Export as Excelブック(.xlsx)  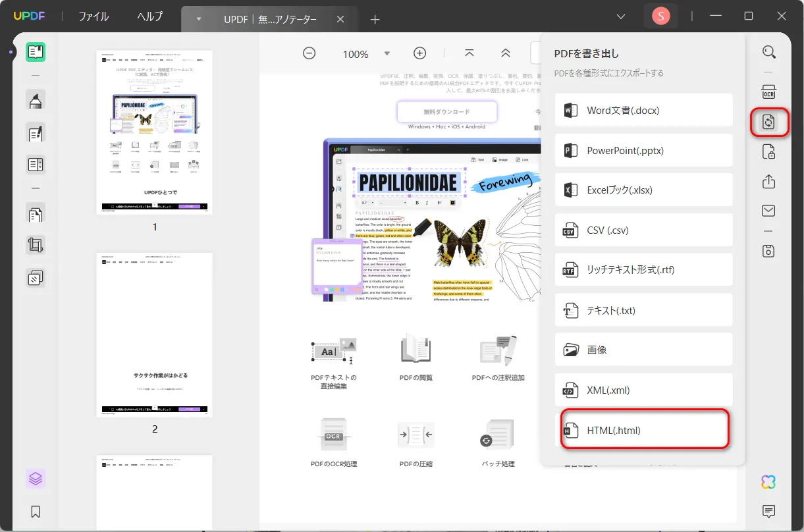pyautogui.click(x=643, y=190)
